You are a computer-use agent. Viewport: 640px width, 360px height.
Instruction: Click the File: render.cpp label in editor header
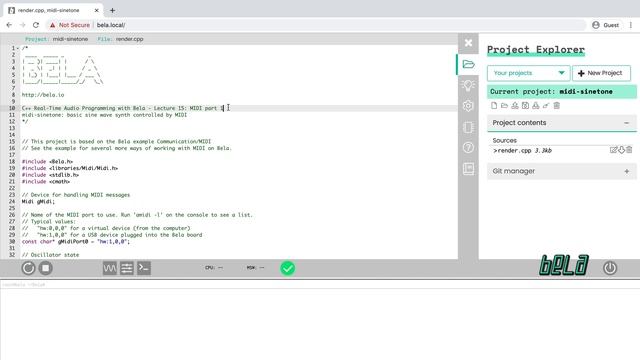click(120, 39)
